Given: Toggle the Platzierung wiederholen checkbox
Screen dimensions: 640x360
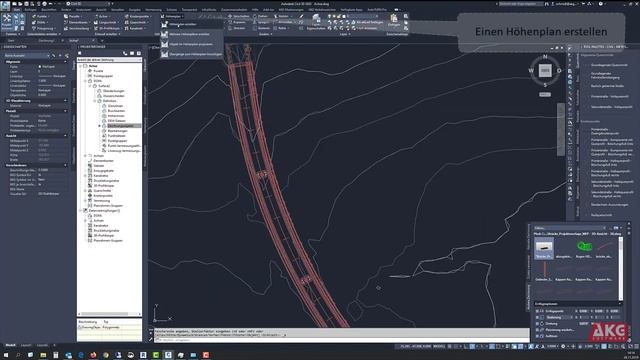Looking at the screenshot, I should (537, 330).
